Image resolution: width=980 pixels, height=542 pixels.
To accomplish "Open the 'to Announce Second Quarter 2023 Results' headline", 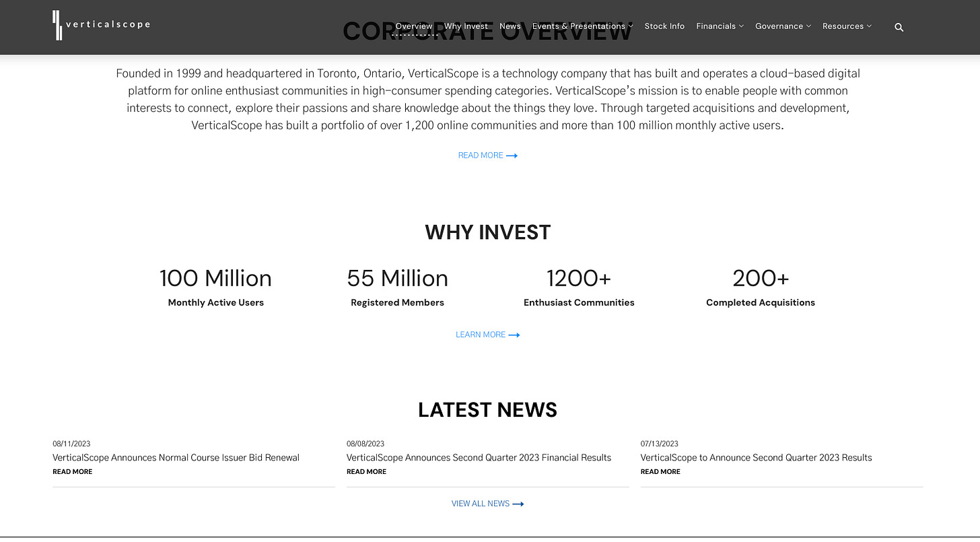I will pyautogui.click(x=757, y=458).
